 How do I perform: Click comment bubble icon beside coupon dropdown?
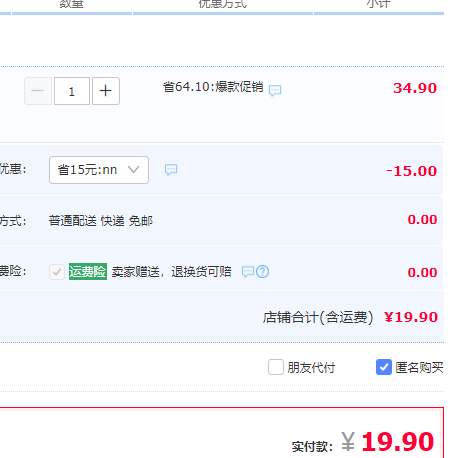(x=171, y=170)
